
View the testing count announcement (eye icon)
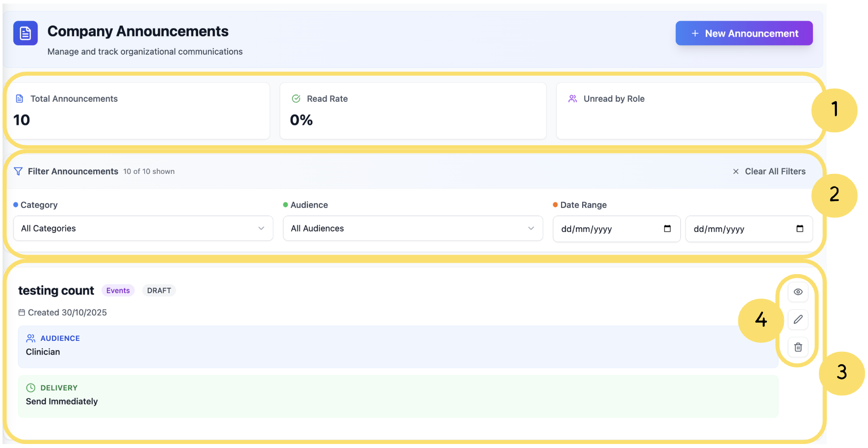point(798,292)
